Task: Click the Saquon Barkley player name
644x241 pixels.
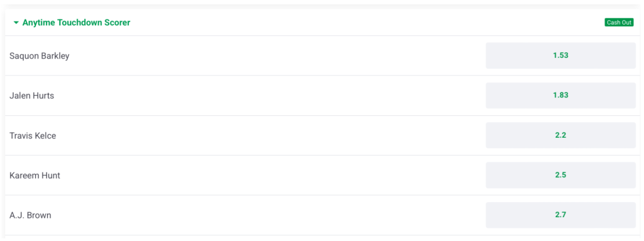Action: (40, 56)
